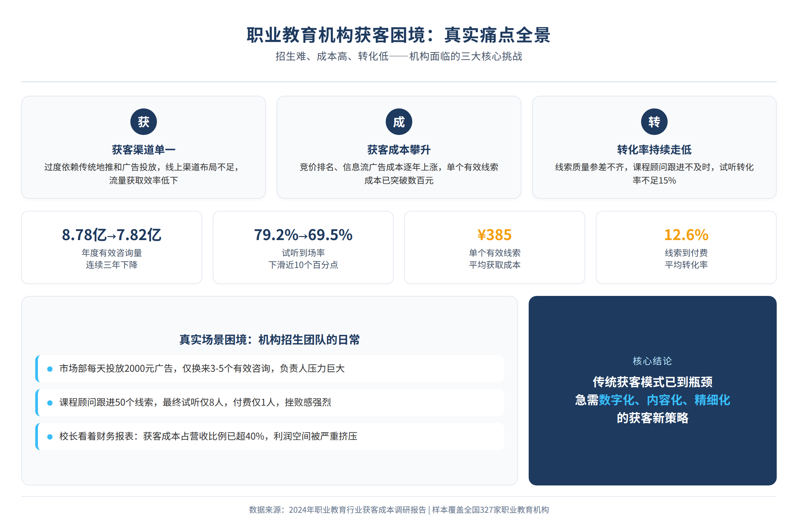Viewport: 798px width, 532px height.
Task: Click the orange ¥385 figure
Action: pyautogui.click(x=495, y=235)
